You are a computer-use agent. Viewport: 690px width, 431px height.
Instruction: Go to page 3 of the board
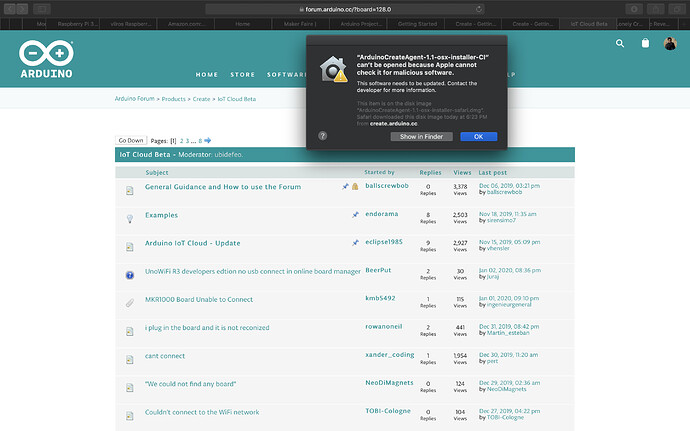pyautogui.click(x=187, y=141)
